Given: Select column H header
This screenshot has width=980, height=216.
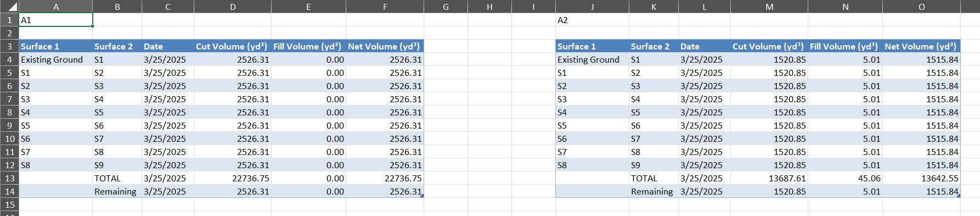Looking at the screenshot, I should click(x=489, y=7).
